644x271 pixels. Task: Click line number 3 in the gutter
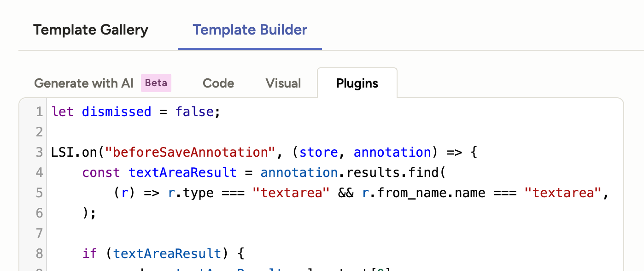pos(39,153)
